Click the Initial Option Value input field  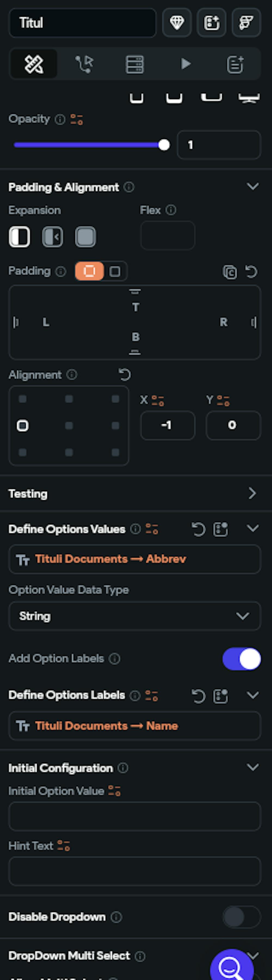(135, 816)
